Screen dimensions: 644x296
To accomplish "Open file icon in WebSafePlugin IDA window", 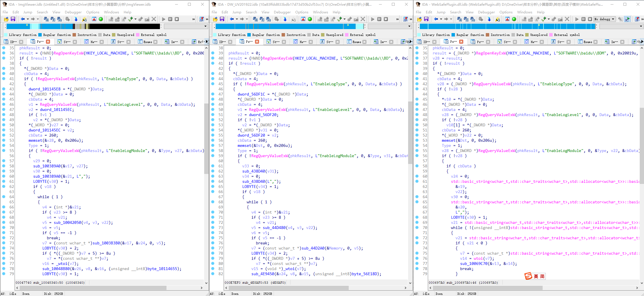I will [419, 19].
